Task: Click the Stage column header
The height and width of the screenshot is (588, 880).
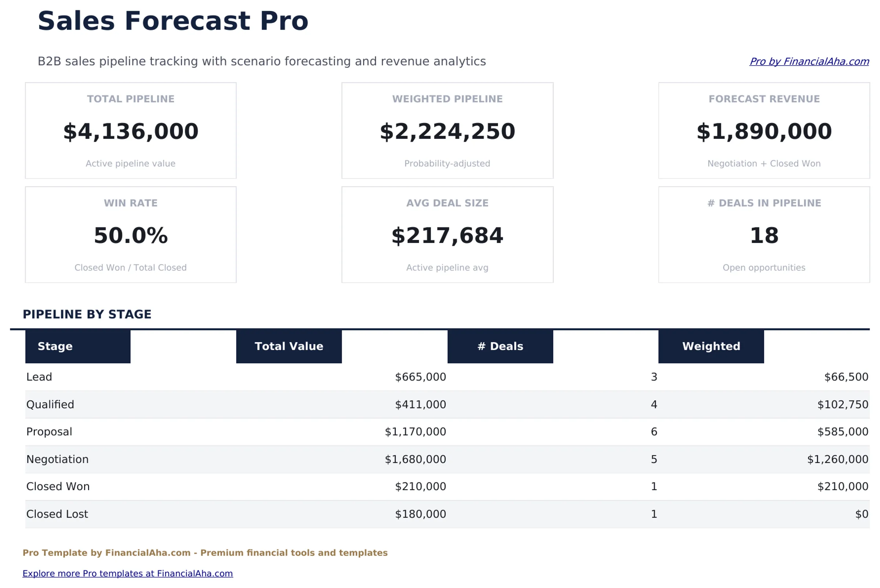Action: click(55, 346)
